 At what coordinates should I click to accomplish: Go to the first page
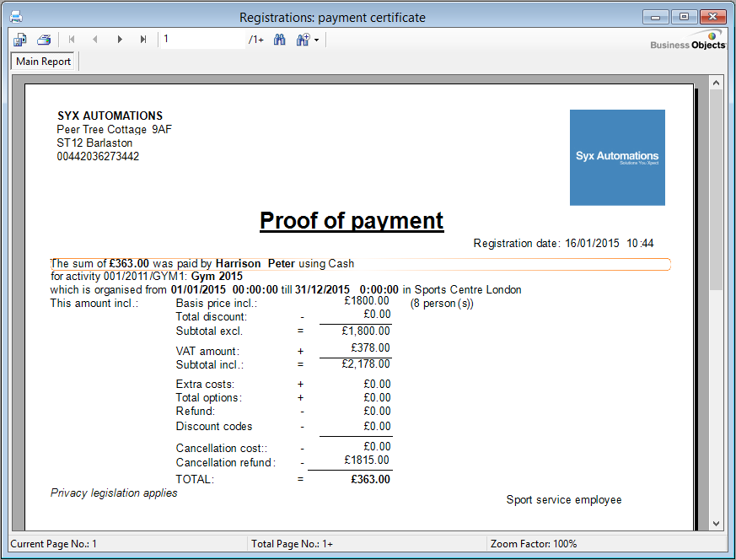[72, 40]
